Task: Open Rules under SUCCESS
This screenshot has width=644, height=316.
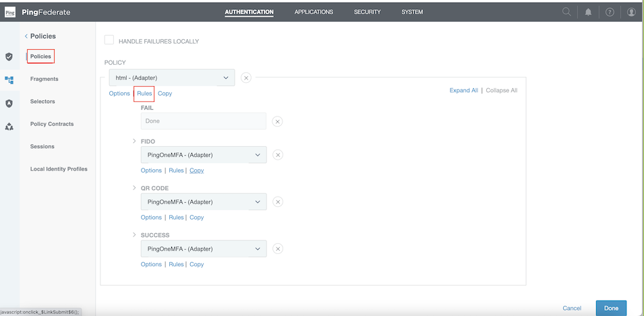Action: [x=176, y=264]
